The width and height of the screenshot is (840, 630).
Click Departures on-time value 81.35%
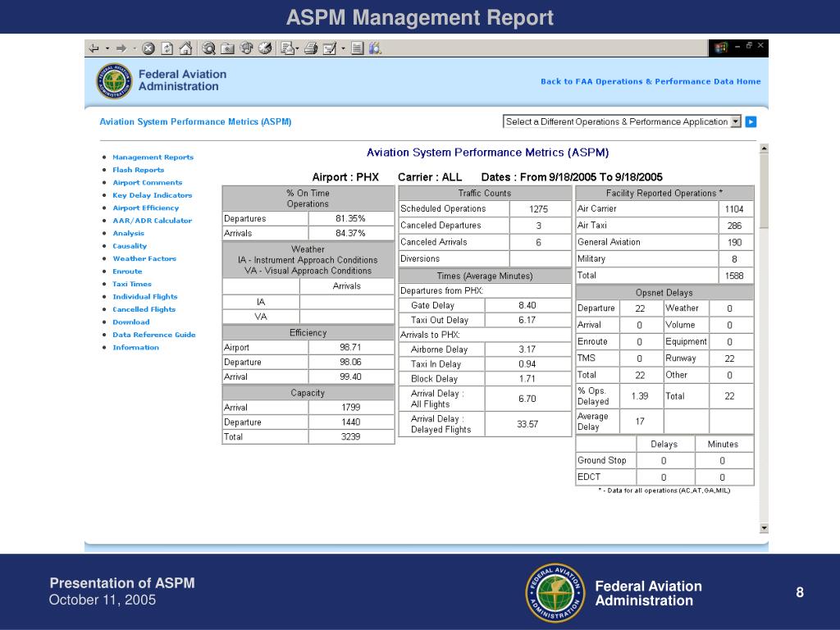pyautogui.click(x=350, y=218)
